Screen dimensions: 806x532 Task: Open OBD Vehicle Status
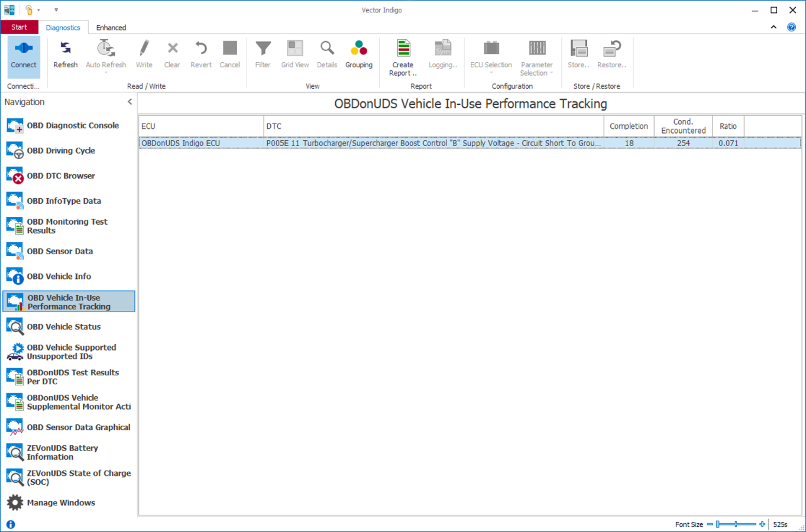coord(70,327)
